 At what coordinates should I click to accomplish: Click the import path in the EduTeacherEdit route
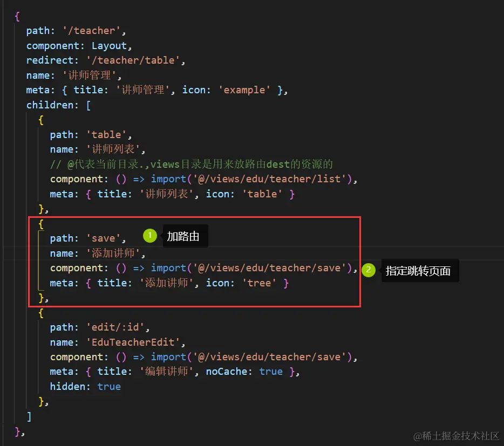(x=270, y=356)
